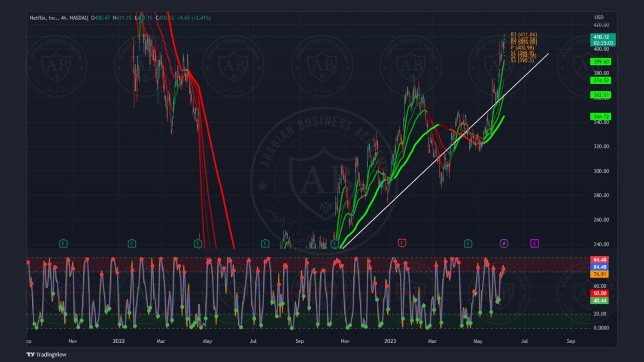This screenshot has width=644, height=362.
Task: Click the H411.15 high value in header
Action: (x=122, y=18)
